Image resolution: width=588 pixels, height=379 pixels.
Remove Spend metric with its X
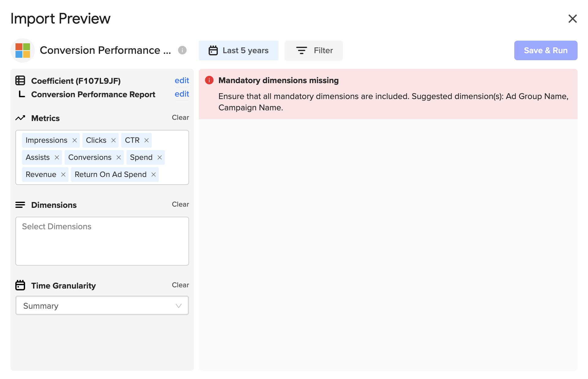pyautogui.click(x=160, y=157)
